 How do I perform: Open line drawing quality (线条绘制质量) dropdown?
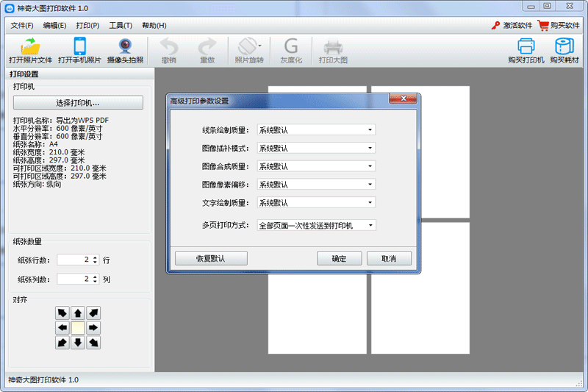[316, 129]
